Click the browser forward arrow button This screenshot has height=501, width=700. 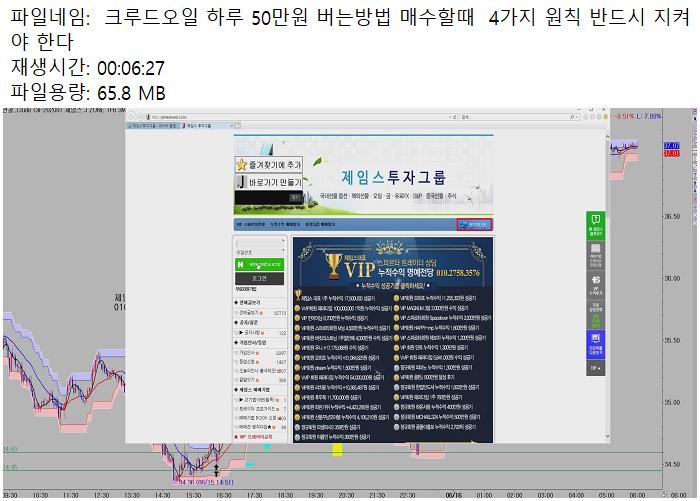point(140,117)
